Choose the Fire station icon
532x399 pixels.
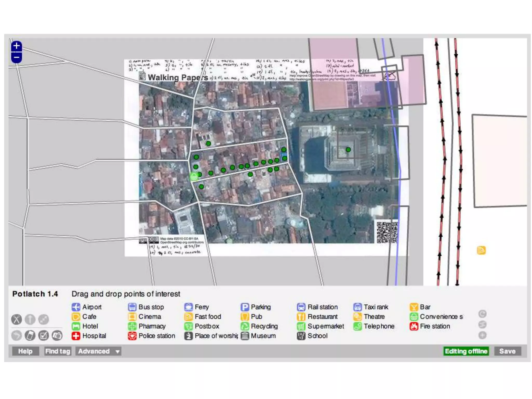[414, 326]
